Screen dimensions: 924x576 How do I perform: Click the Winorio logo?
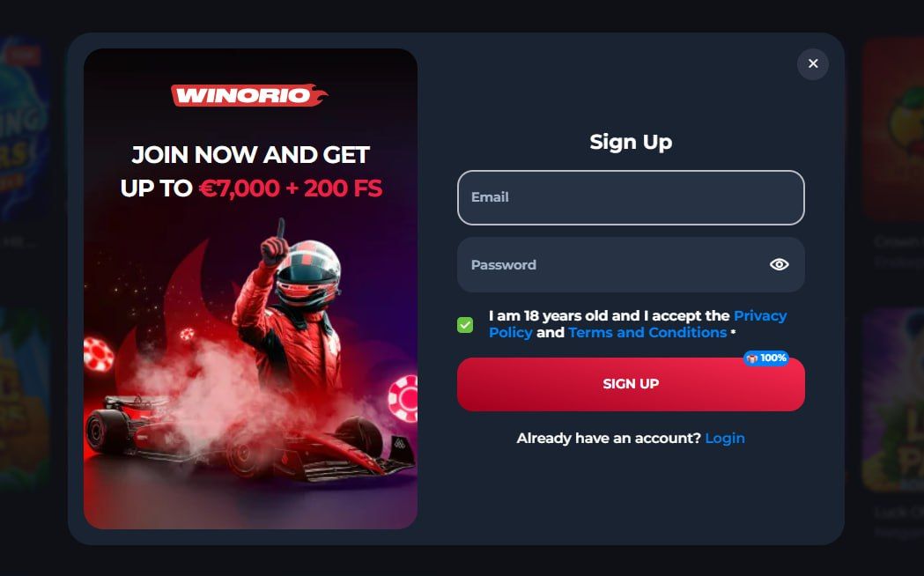coord(249,95)
